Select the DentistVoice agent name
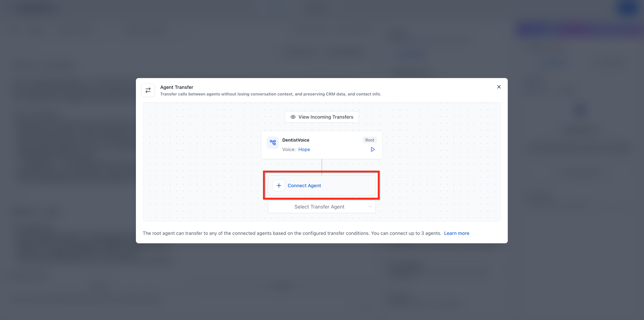This screenshot has width=644, height=320. 296,140
